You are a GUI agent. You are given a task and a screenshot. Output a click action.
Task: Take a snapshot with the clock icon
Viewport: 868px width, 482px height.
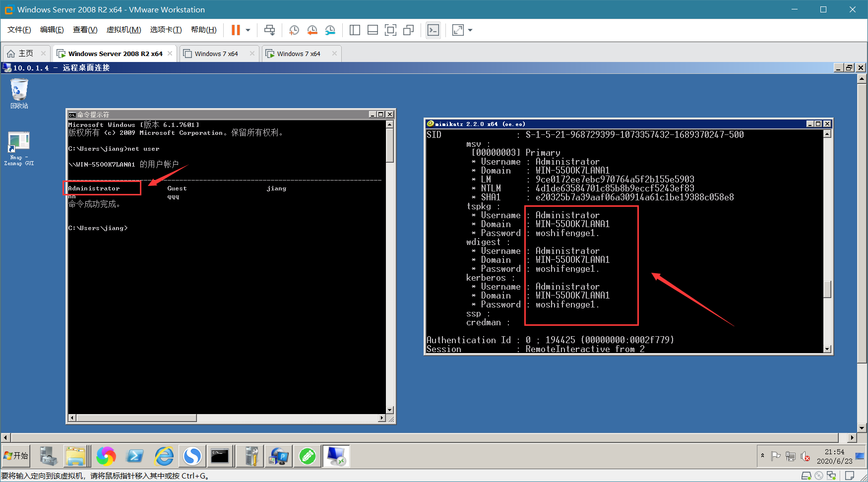pyautogui.click(x=294, y=30)
